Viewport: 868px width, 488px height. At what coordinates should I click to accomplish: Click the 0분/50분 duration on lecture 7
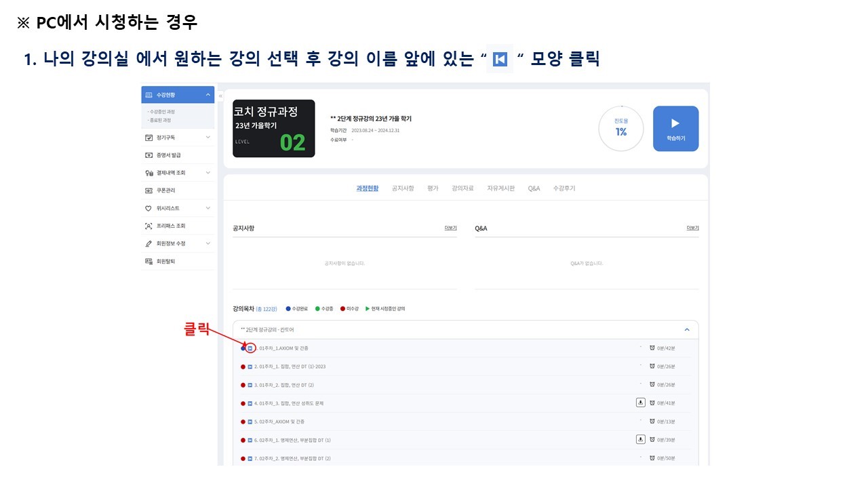pyautogui.click(x=667, y=459)
